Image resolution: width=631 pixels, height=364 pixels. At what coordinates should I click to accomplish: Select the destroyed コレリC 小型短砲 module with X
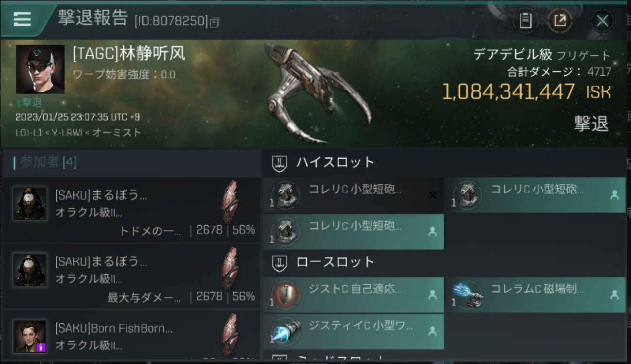pos(353,195)
